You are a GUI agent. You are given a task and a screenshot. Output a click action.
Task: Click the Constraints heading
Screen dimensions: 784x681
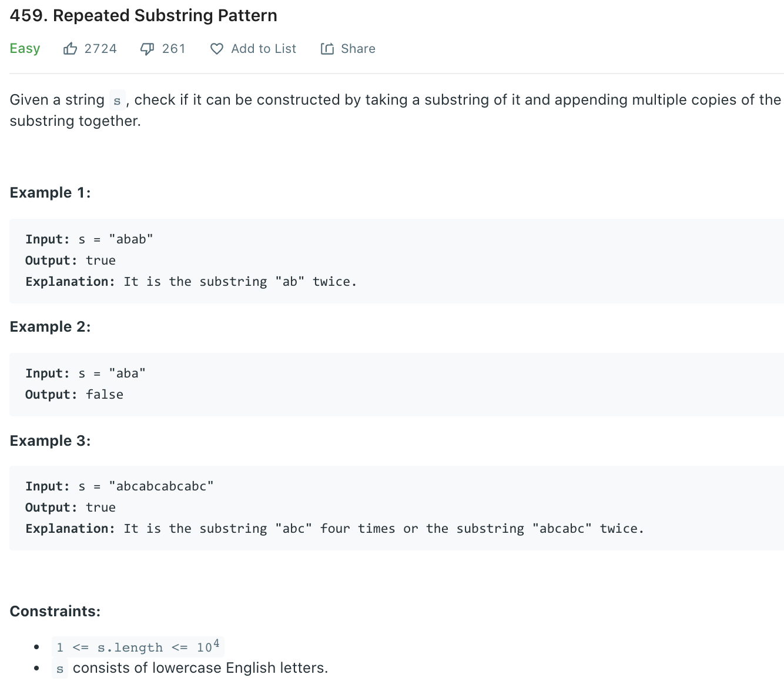point(55,612)
